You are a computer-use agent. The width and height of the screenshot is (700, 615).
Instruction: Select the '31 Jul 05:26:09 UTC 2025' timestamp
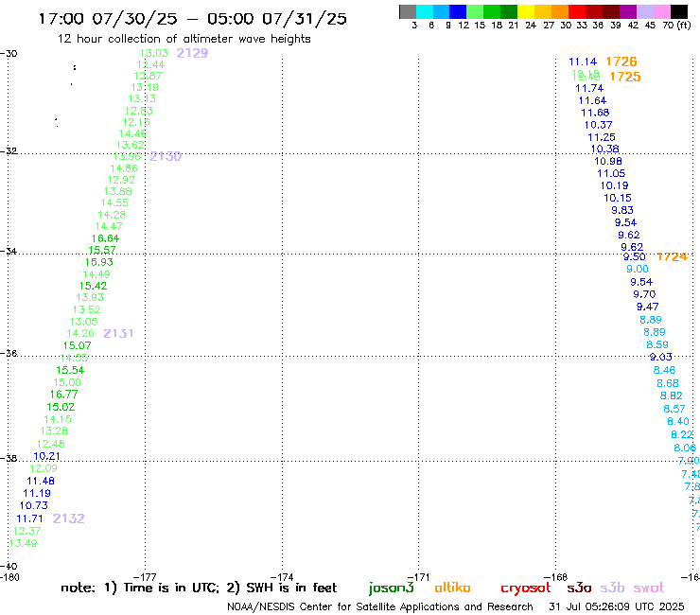pyautogui.click(x=617, y=606)
